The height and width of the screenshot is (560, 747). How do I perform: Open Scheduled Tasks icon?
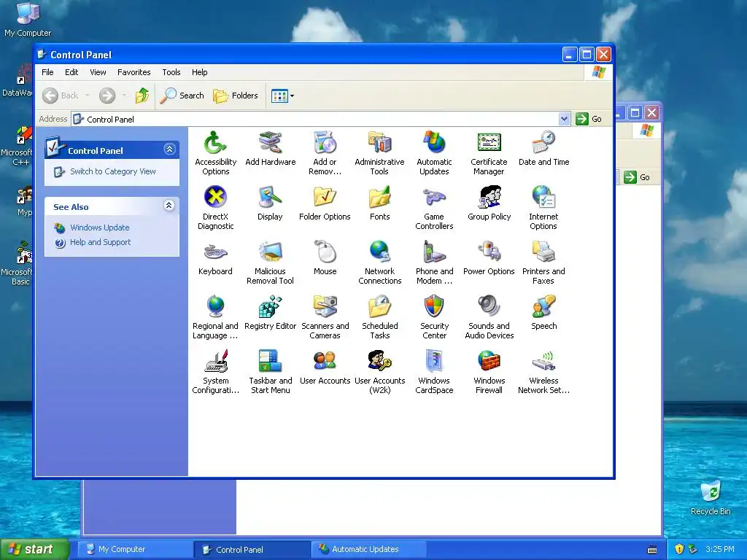click(379, 306)
